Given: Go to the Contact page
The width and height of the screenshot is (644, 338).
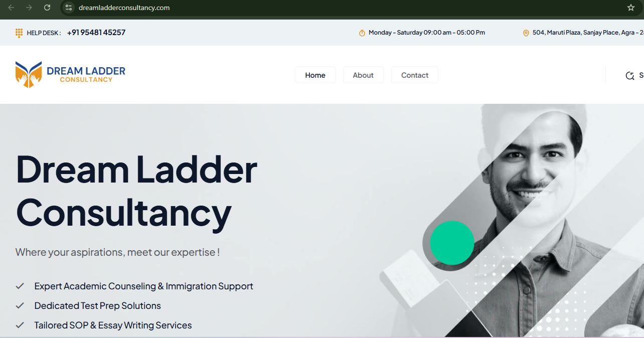Looking at the screenshot, I should click(x=415, y=75).
